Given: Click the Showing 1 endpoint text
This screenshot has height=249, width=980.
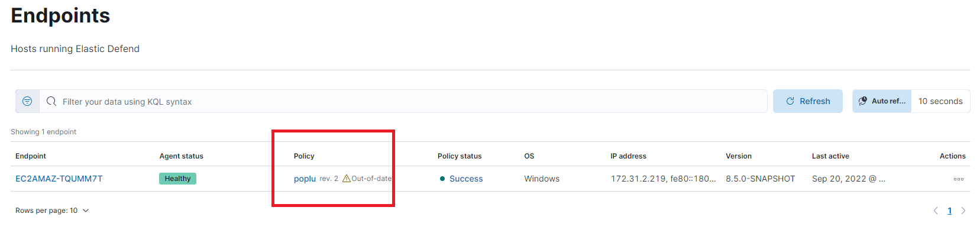Looking at the screenshot, I should click(43, 132).
